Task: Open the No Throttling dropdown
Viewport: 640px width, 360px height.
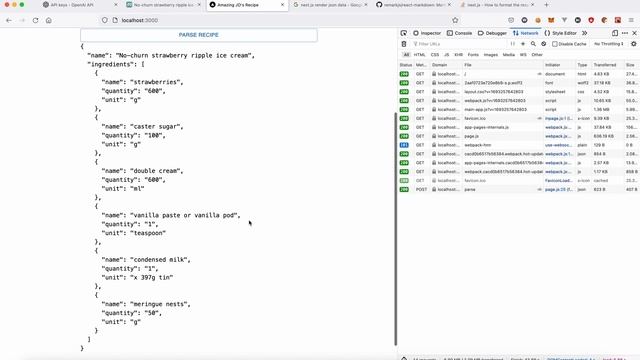Action: click(609, 44)
